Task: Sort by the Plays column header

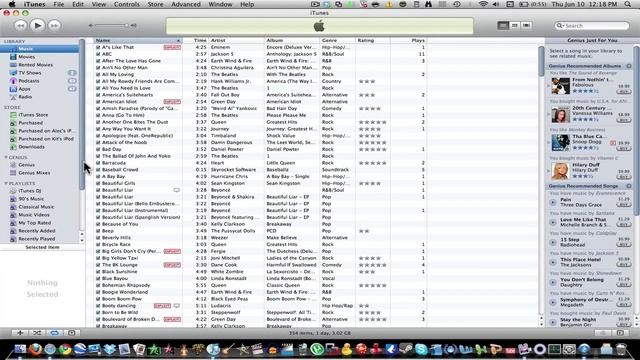Action: click(408, 40)
